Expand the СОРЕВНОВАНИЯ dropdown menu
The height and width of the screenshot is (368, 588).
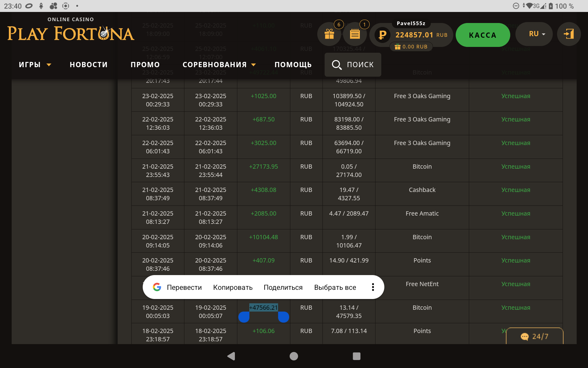click(x=219, y=65)
